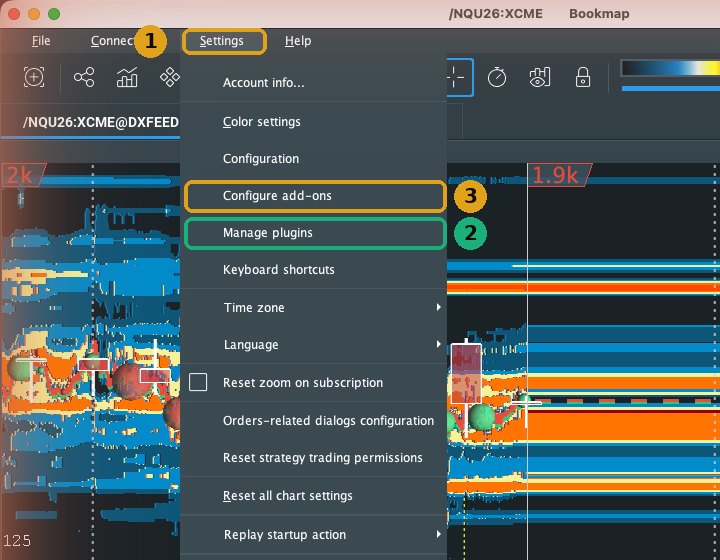Viewport: 720px width, 560px height.
Task: Click the four-diamonds add-ons icon
Action: pos(169,77)
